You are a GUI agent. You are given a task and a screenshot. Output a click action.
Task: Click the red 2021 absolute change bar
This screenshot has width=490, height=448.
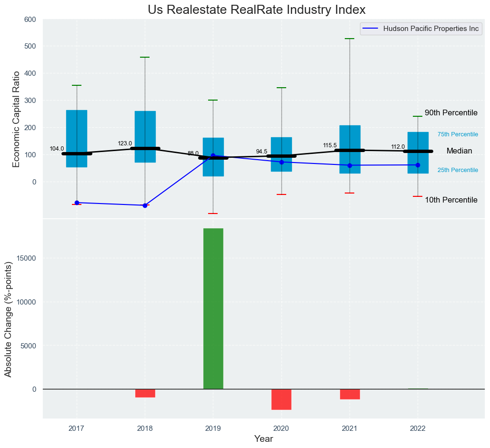350,394
